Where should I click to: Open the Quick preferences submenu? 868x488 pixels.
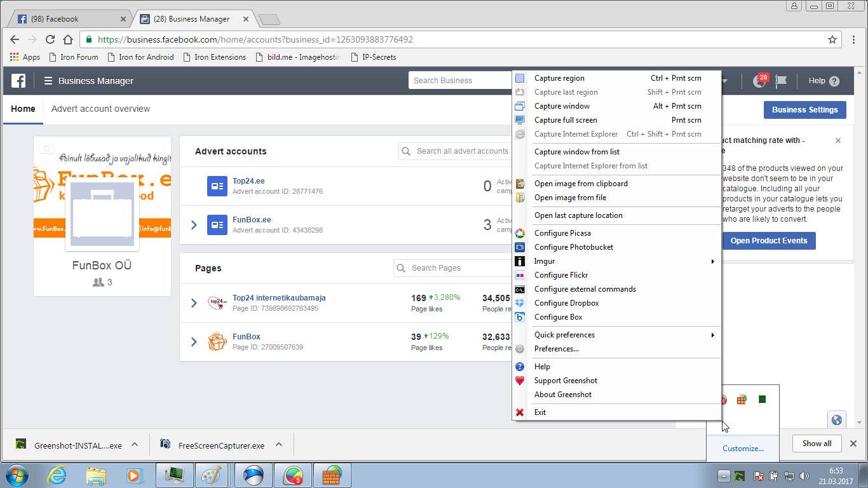pos(616,335)
